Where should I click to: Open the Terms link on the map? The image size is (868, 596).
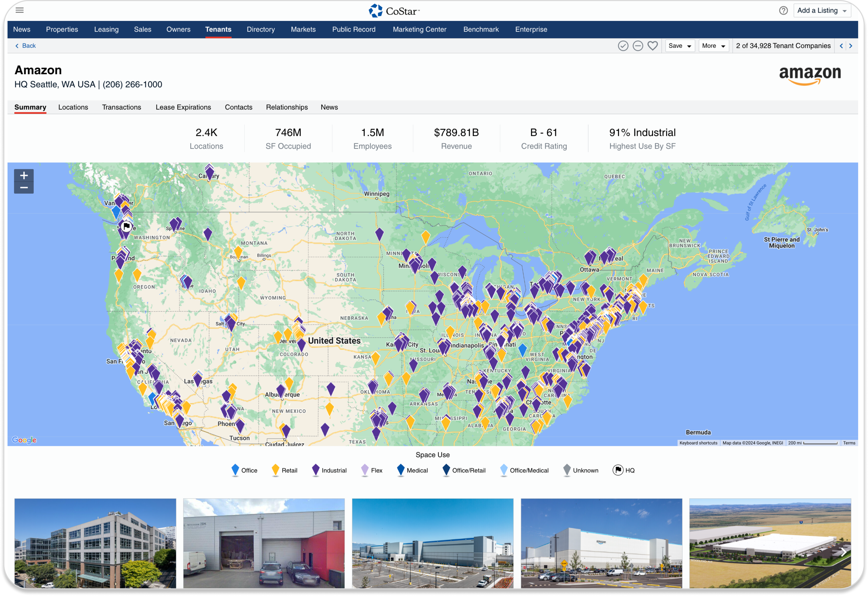click(x=849, y=443)
